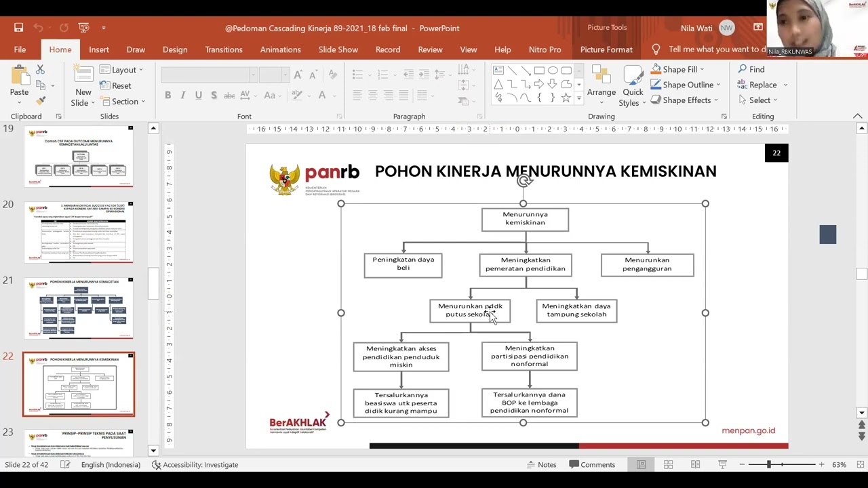Open the Slide Show tab

338,49
